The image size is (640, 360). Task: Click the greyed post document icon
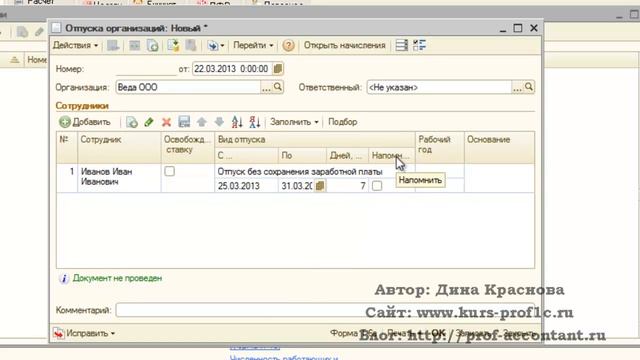[x=191, y=45]
